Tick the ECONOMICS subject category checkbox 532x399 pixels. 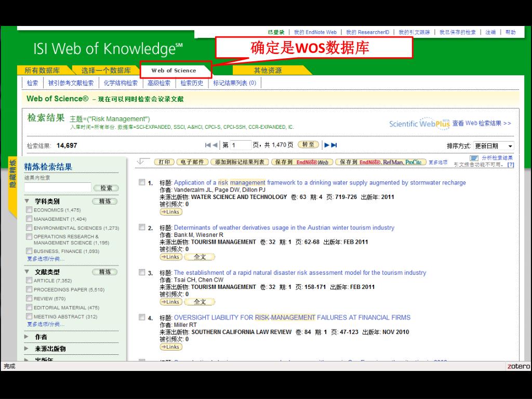(x=29, y=210)
